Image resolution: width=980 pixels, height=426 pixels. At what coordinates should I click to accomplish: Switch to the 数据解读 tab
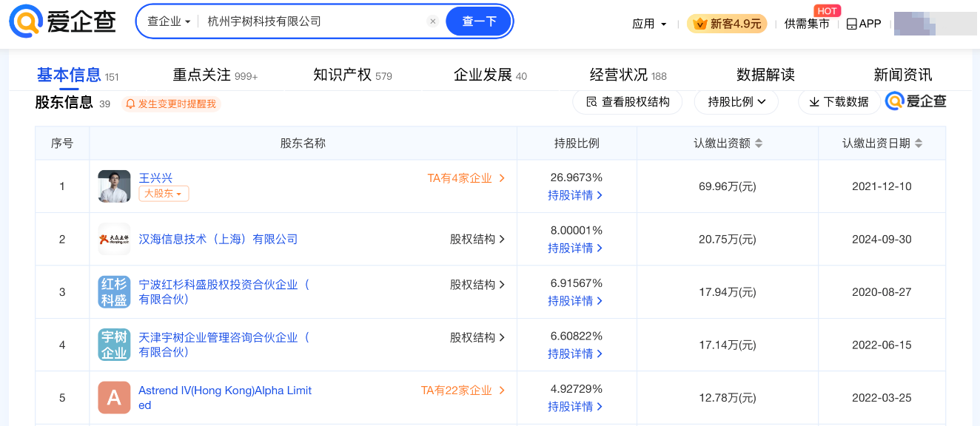765,75
